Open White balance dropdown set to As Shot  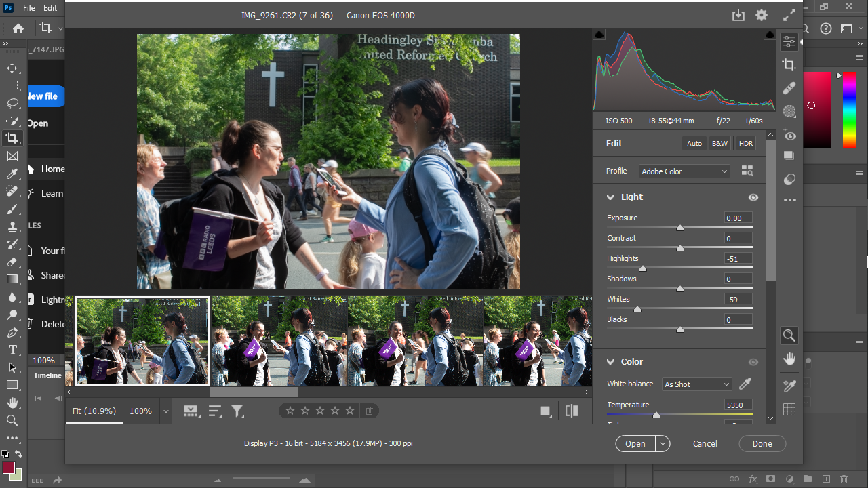(x=696, y=384)
